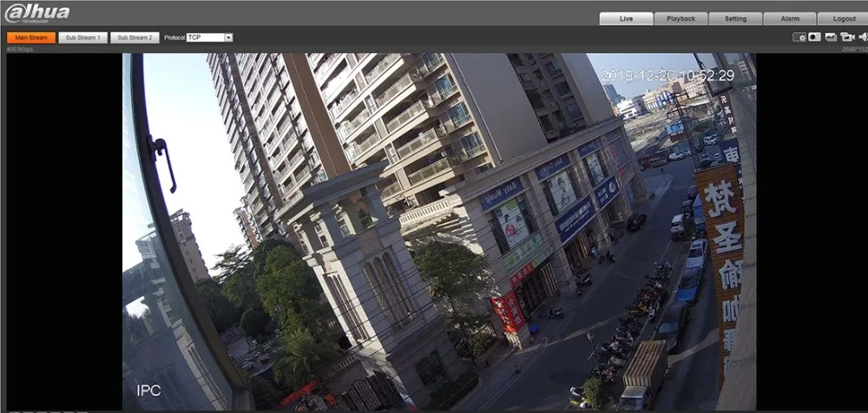The image size is (868, 413).
Task: Select the Main Stream button
Action: 31,37
